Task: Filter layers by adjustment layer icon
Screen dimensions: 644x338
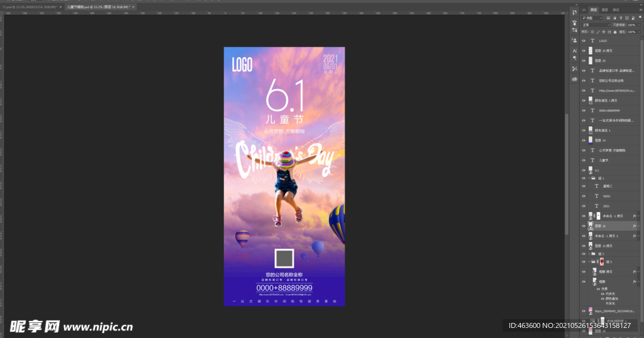Action: pos(615,18)
